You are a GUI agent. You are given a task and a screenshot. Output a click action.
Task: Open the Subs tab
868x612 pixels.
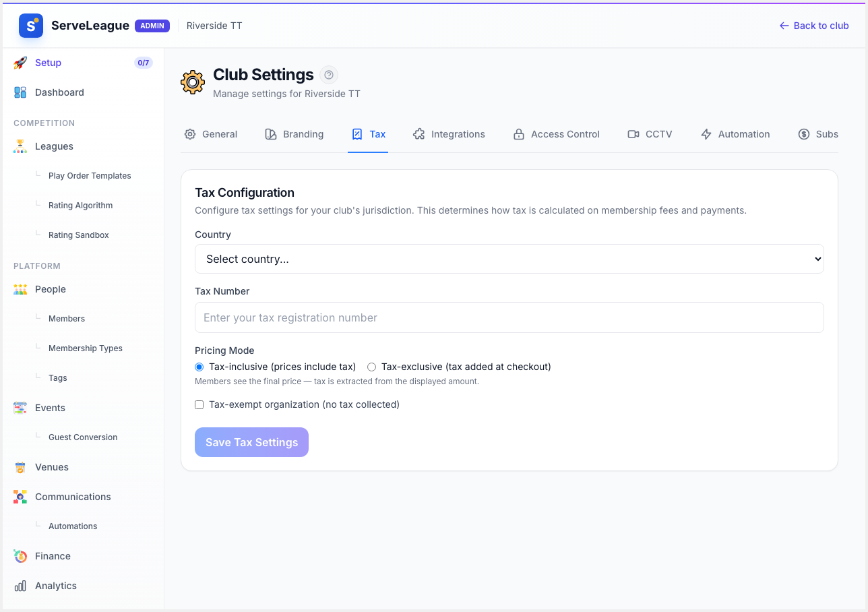click(818, 134)
